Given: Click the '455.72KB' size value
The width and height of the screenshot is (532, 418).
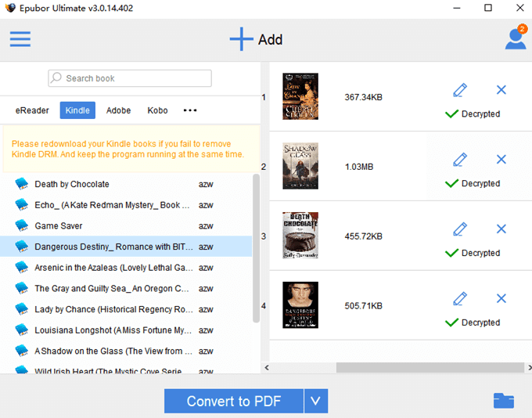Looking at the screenshot, I should pyautogui.click(x=363, y=236).
